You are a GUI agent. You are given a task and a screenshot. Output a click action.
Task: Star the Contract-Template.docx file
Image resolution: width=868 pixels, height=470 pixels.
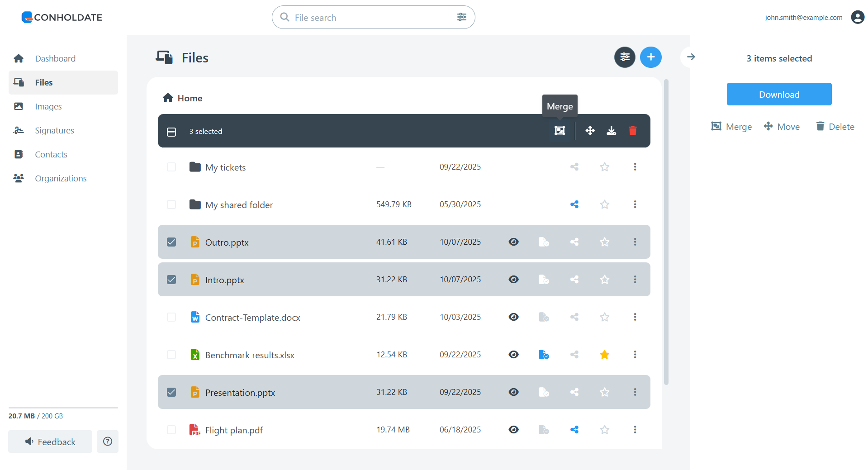604,317
